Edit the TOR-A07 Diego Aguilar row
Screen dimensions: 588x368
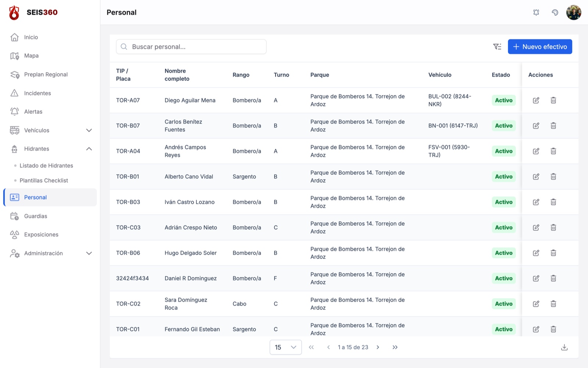[x=536, y=100]
